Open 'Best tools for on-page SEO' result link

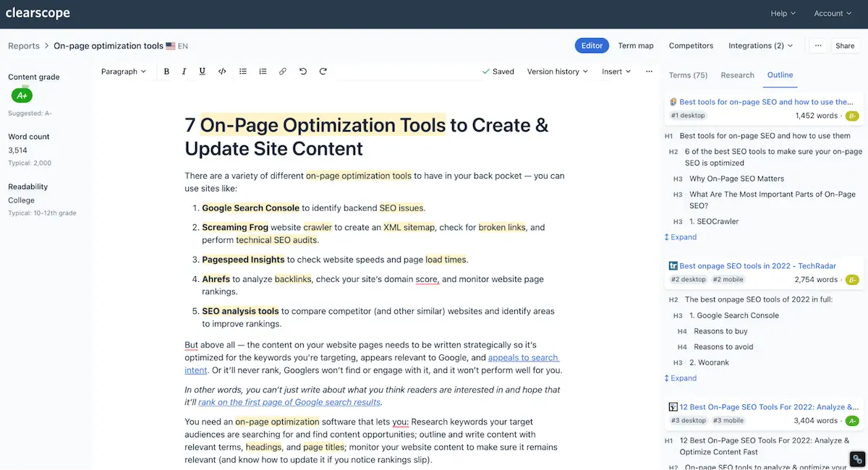point(766,102)
